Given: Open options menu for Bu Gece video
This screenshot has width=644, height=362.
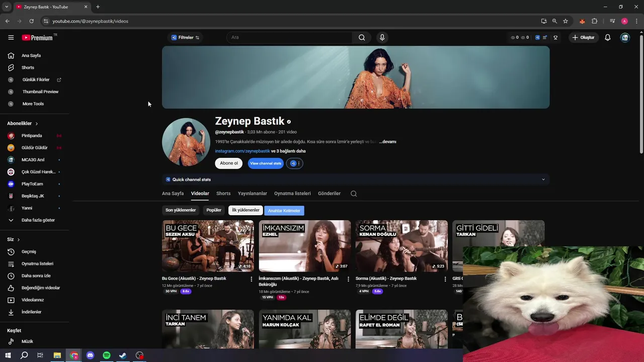Looking at the screenshot, I should tap(252, 279).
